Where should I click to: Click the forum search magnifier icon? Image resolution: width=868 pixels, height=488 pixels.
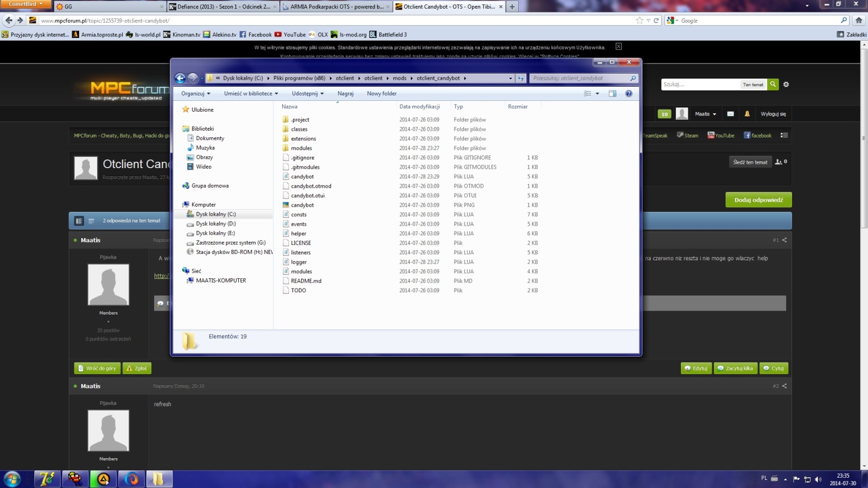[773, 84]
